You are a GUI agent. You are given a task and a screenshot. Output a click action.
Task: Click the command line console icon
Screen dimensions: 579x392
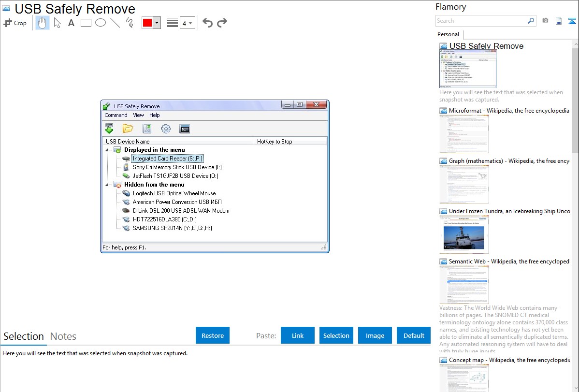[x=185, y=129]
